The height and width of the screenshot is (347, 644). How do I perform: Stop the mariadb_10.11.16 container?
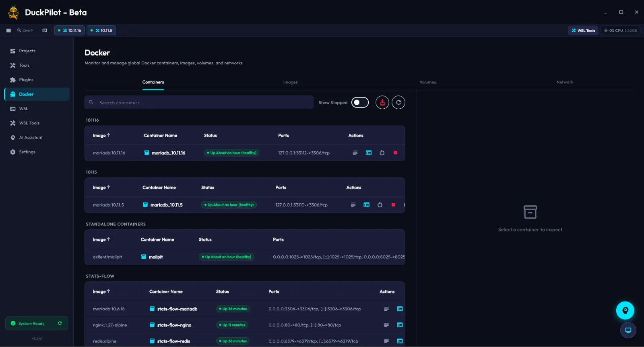[395, 153]
